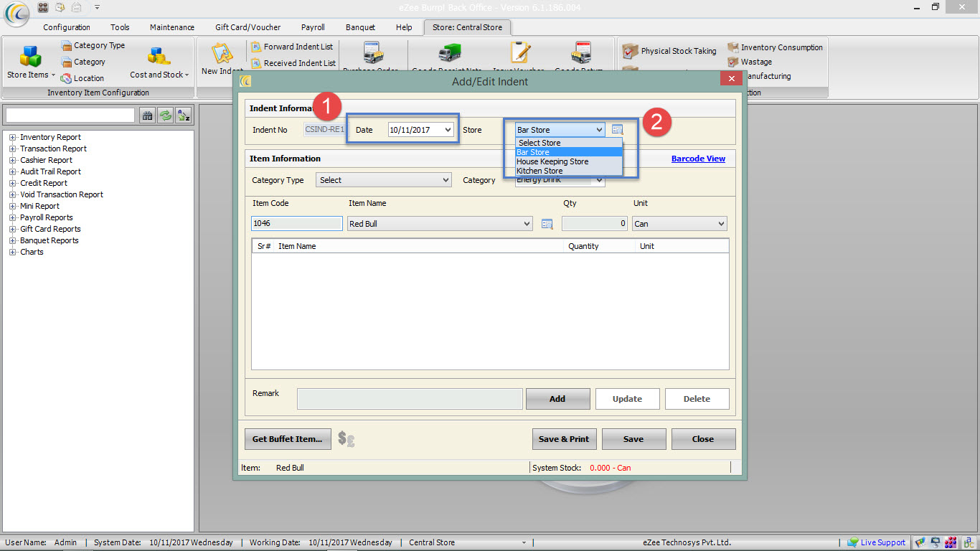980x551 pixels.
Task: Open the Category Type Select dropdown
Action: pos(383,179)
